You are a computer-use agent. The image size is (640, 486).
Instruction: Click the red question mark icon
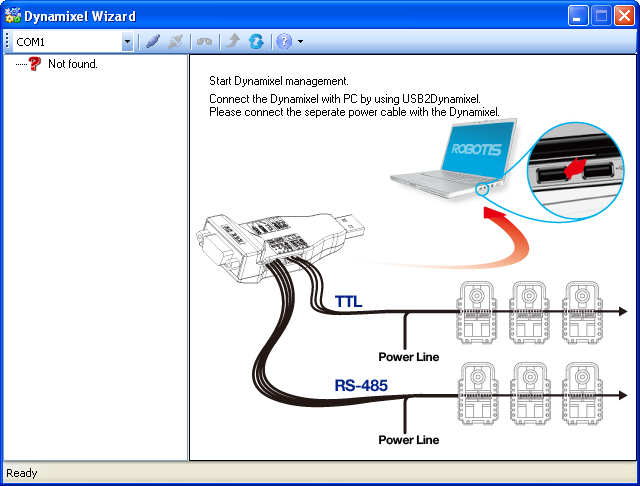point(35,64)
